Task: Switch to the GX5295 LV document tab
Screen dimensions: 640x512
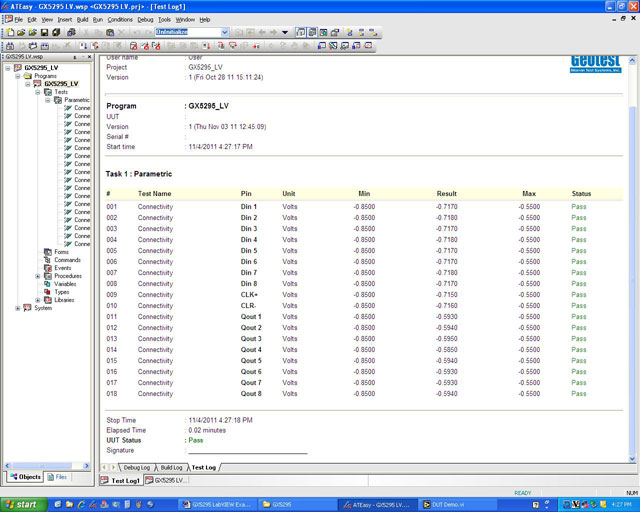Action: (x=166, y=481)
